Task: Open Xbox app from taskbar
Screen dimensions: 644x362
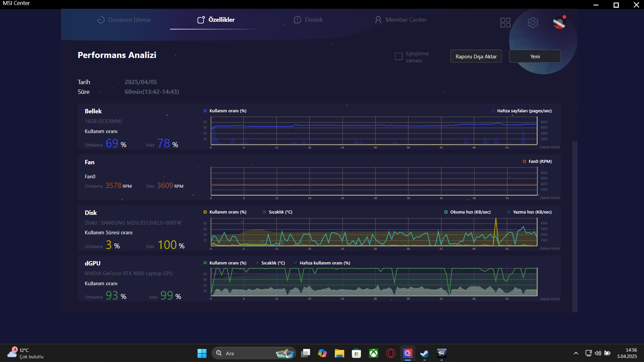Action: click(373, 353)
